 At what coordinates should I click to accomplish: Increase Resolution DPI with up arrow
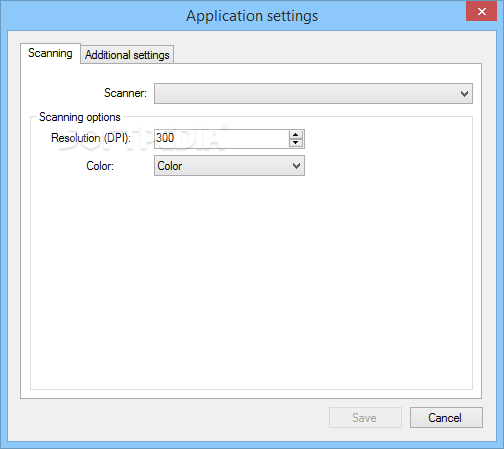tap(295, 135)
